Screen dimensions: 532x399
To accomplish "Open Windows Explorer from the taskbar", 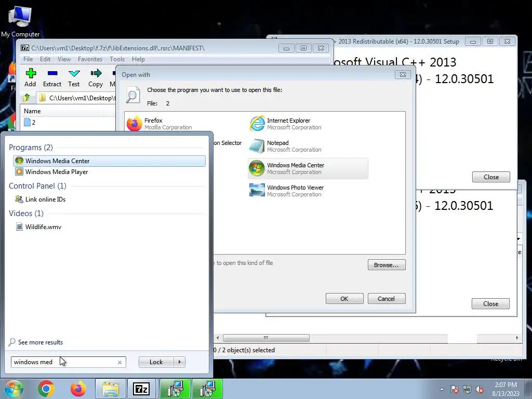I will pos(111,389).
